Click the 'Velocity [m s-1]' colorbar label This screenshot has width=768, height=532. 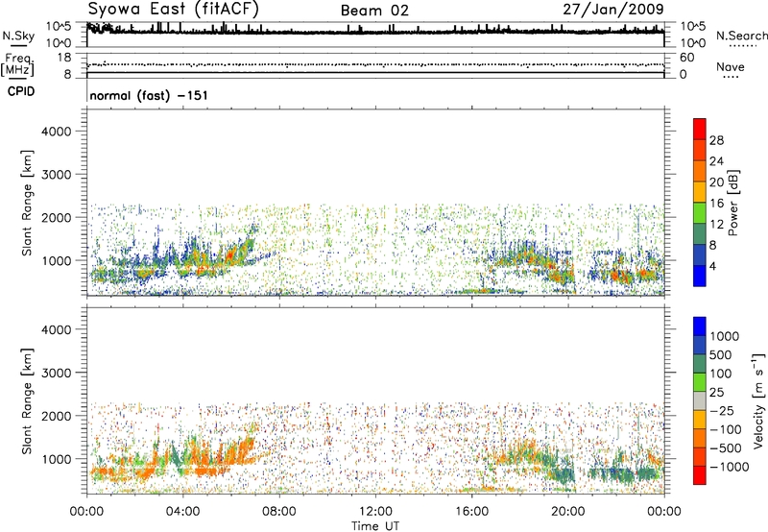tap(758, 400)
